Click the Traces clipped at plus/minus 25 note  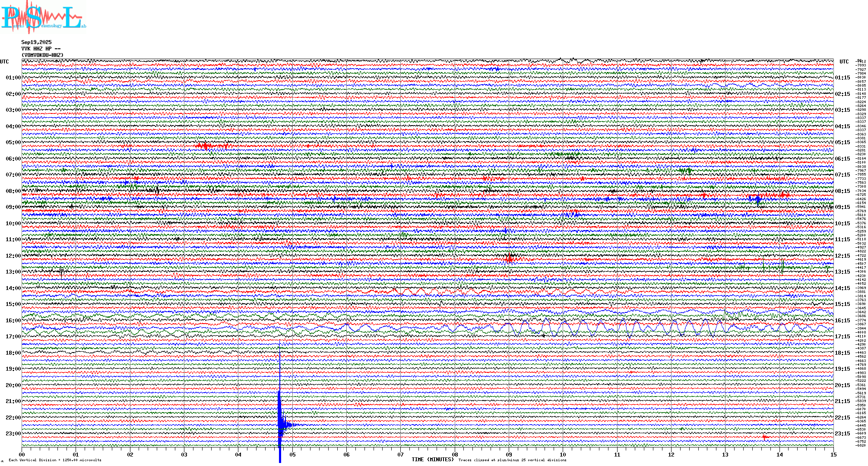coord(512,460)
